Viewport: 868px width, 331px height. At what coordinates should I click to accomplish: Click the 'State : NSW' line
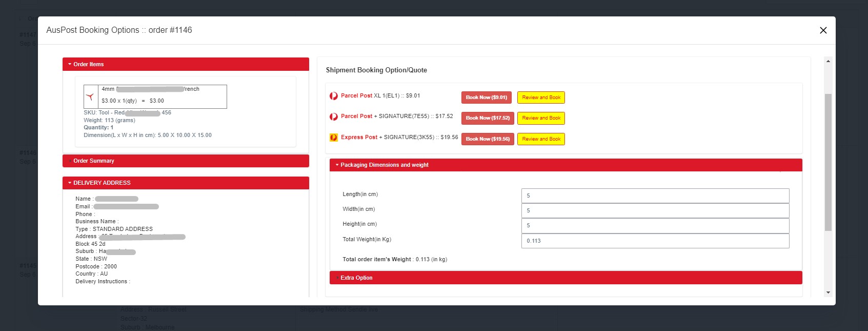(91, 259)
